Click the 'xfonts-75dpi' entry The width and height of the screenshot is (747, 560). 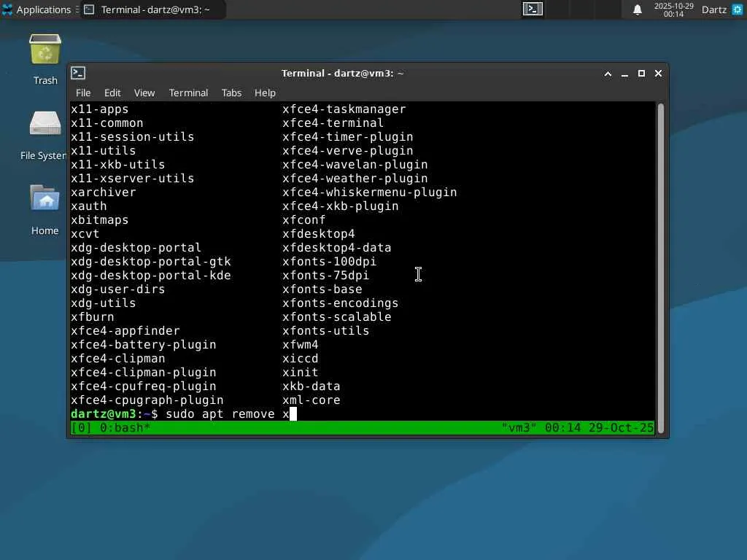click(x=326, y=275)
